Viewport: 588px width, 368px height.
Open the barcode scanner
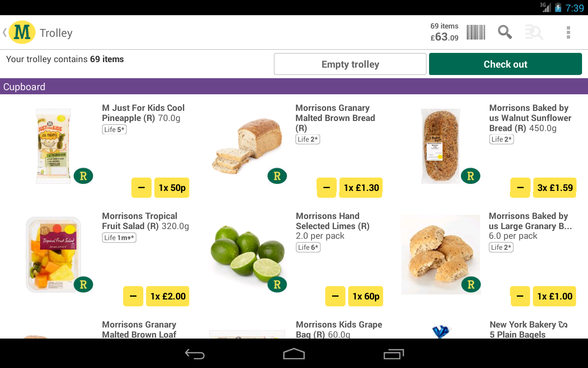coord(476,33)
